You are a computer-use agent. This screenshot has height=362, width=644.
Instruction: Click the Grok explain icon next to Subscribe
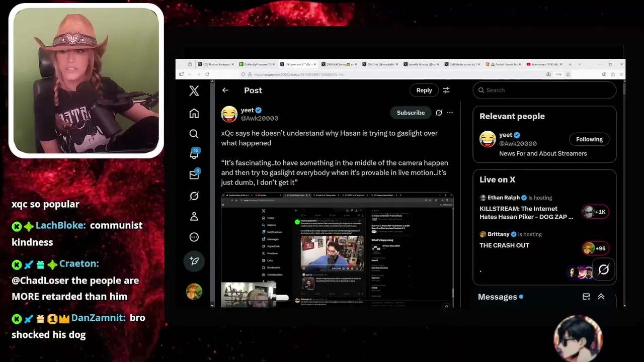[439, 113]
